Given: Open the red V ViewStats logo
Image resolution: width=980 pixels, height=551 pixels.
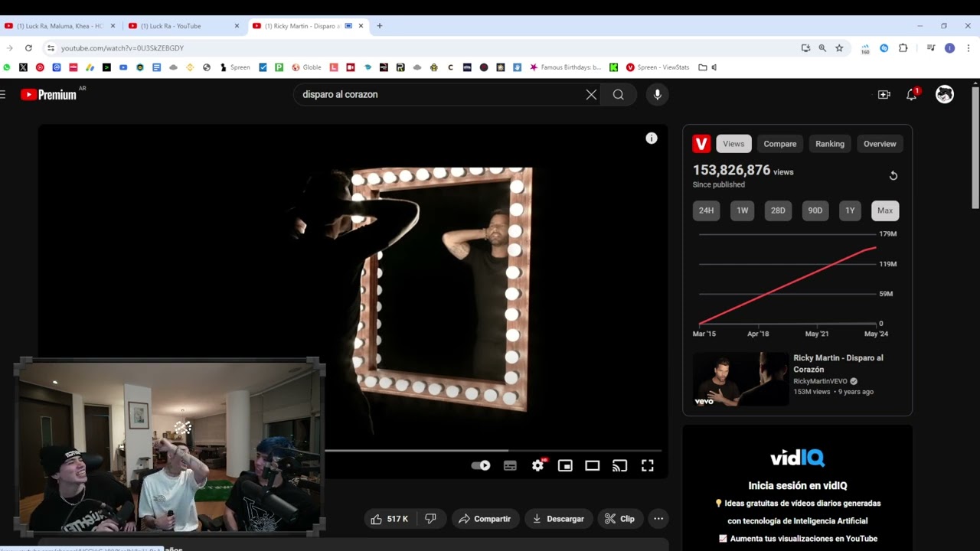Looking at the screenshot, I should [x=701, y=144].
